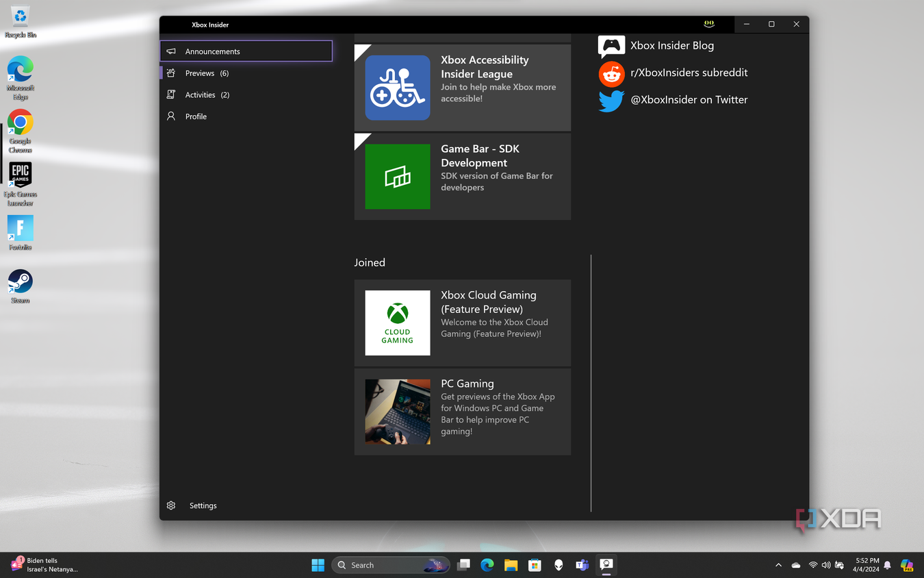
Task: Select Google Chrome desktop shortcut
Action: pos(21,131)
